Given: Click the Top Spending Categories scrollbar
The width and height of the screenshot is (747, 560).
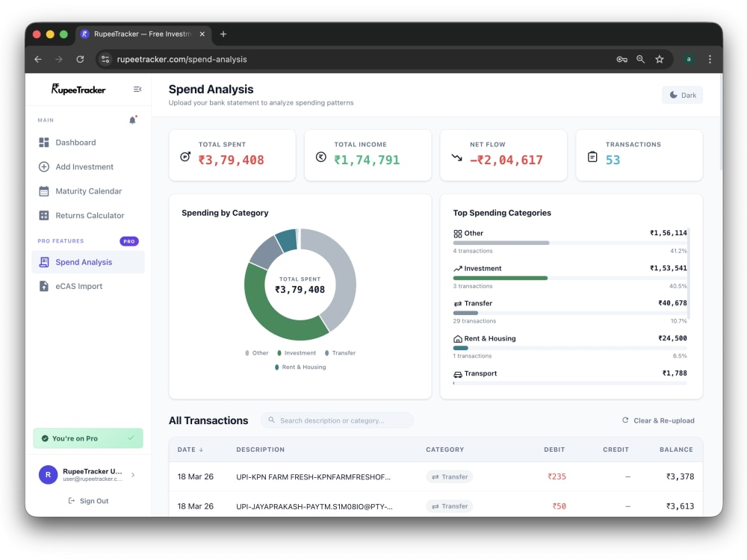Looking at the screenshot, I should tap(689, 273).
